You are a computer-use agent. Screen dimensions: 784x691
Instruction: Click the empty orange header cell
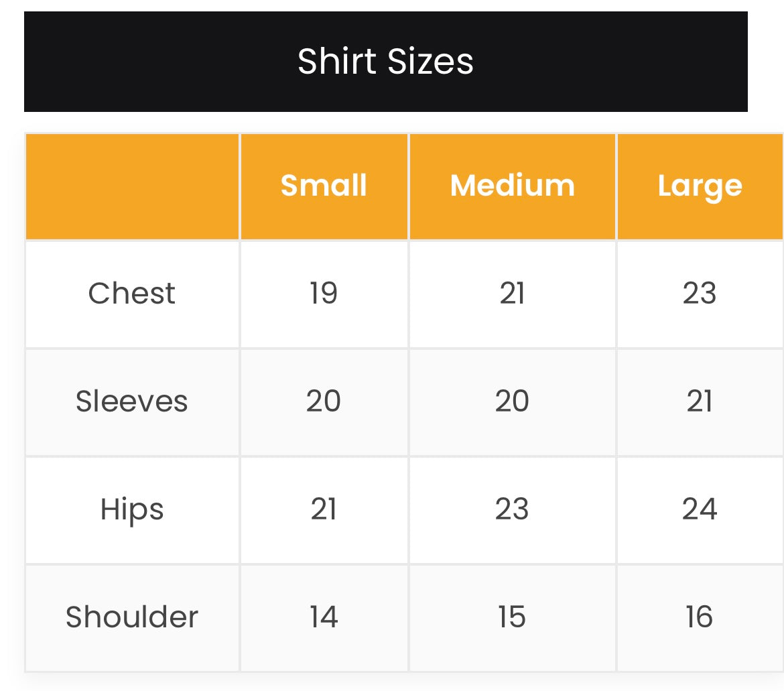click(x=132, y=186)
